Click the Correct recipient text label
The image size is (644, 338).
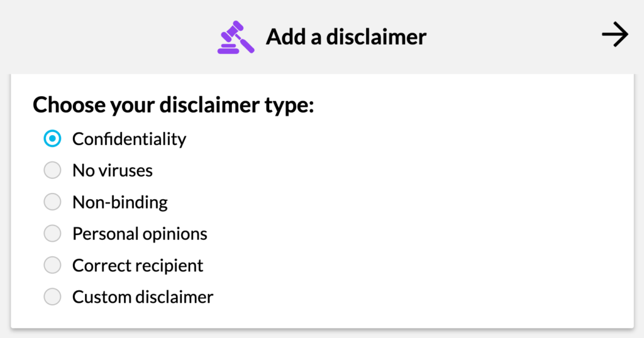coord(138,265)
